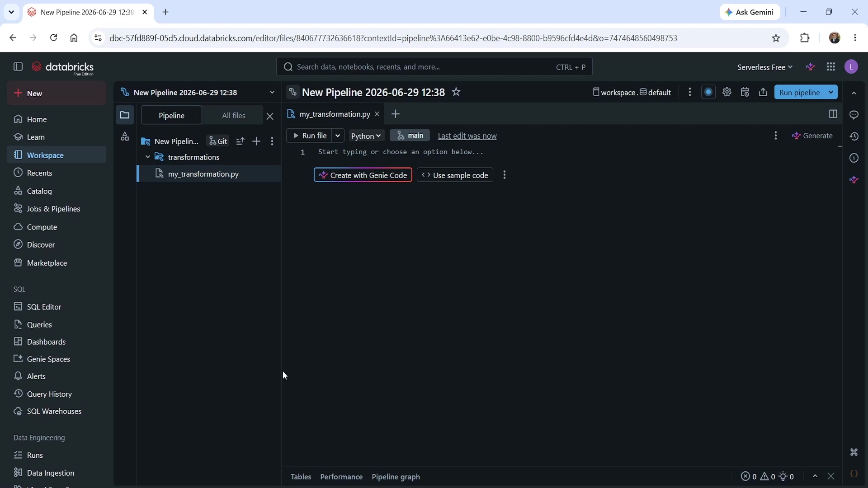Screen dimensions: 868x488
Task: Click the errors count indicator
Action: click(x=749, y=477)
